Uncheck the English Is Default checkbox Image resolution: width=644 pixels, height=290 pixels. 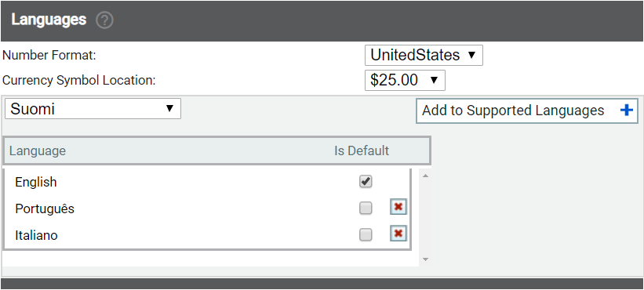click(x=366, y=181)
